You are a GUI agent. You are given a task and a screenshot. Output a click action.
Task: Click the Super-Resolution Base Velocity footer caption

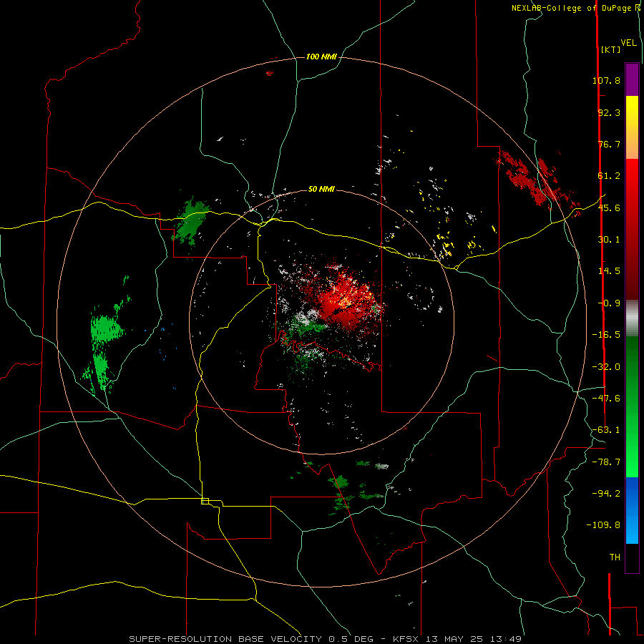[x=325, y=639]
